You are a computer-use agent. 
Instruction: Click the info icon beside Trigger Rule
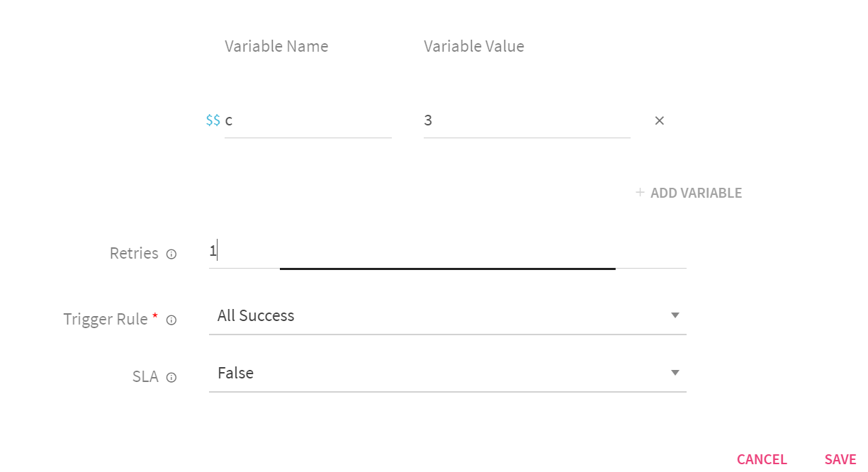tap(171, 320)
